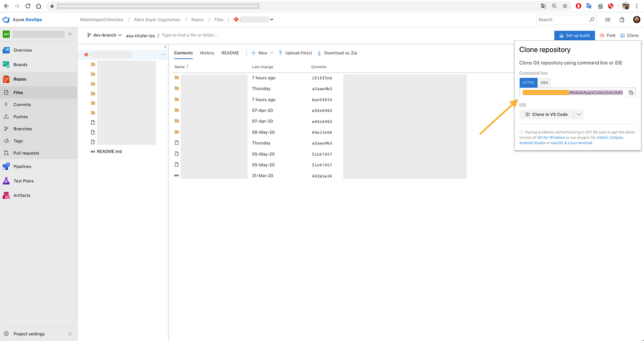Image resolution: width=644 pixels, height=341 pixels.
Task: Go to Test Plans
Action: (24, 181)
